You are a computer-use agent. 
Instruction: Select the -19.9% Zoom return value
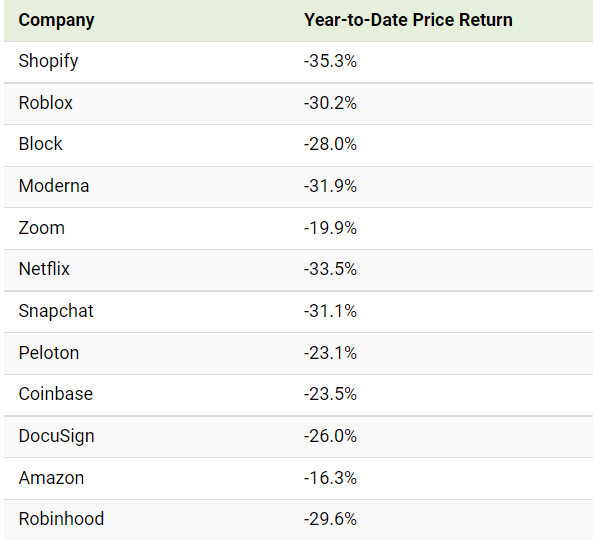pyautogui.click(x=330, y=228)
